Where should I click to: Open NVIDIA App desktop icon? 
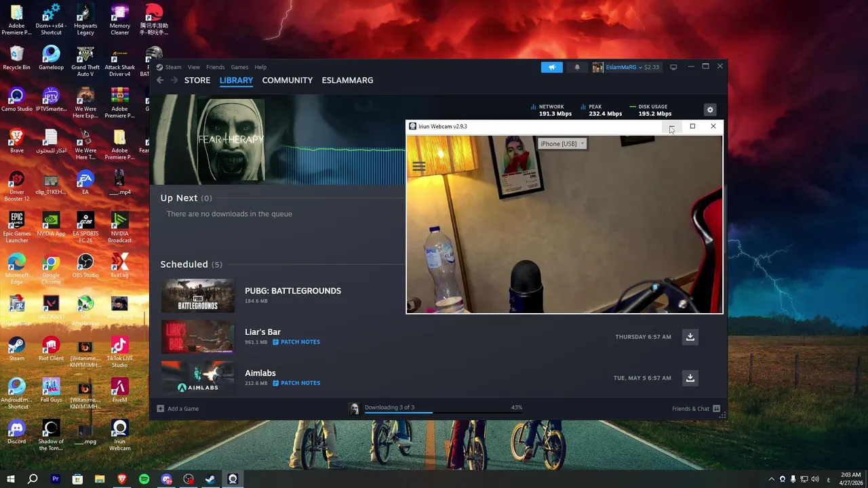(51, 224)
